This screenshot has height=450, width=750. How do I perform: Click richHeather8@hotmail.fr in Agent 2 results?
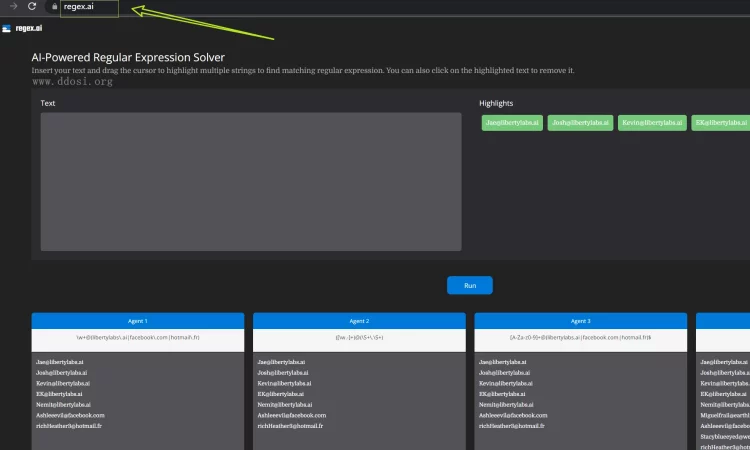point(290,426)
